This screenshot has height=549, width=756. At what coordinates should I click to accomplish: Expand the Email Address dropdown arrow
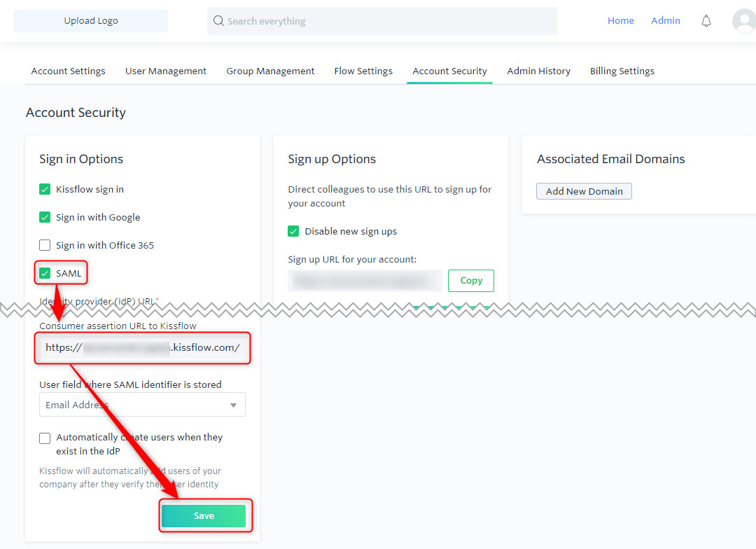click(x=233, y=405)
